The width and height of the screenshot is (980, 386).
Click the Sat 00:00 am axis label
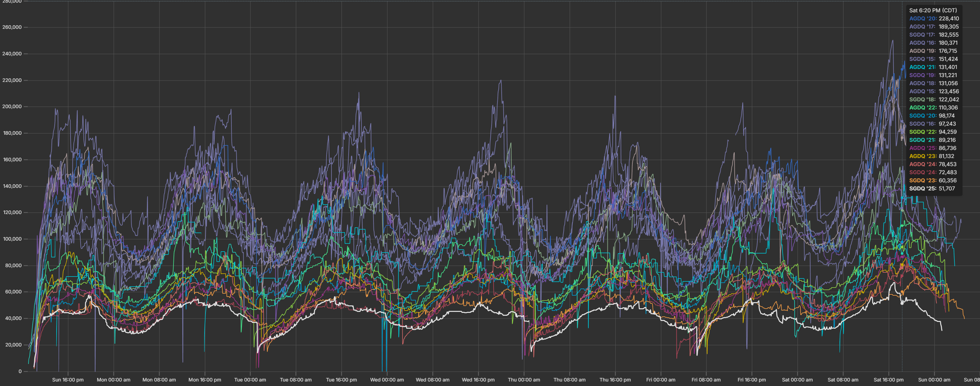point(797,380)
